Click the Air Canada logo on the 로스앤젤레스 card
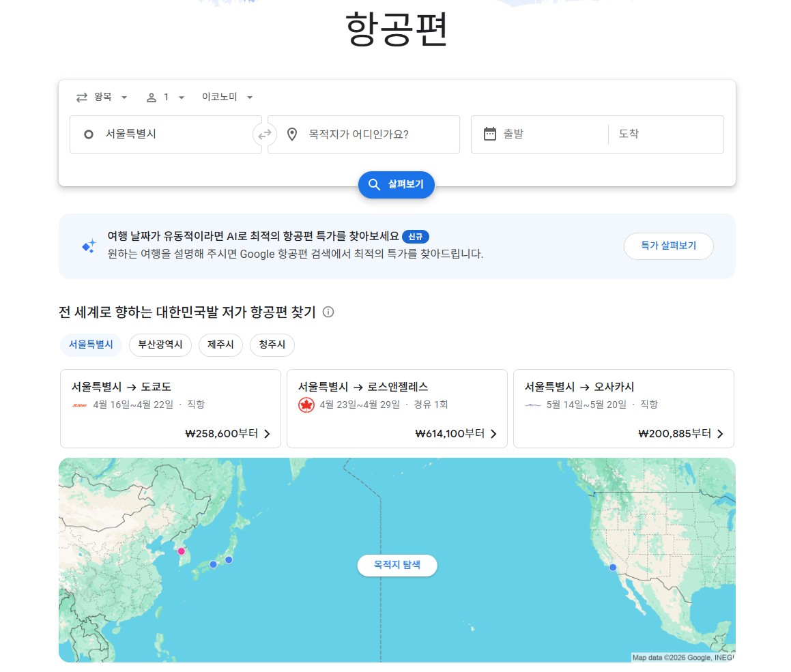Screen dimensions: 791x672 pos(306,404)
